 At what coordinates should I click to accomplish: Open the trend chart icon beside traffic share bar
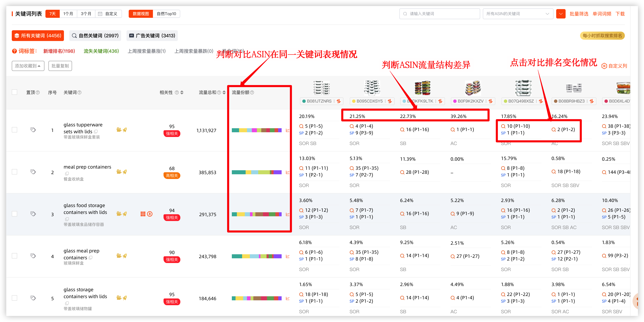coord(288,130)
